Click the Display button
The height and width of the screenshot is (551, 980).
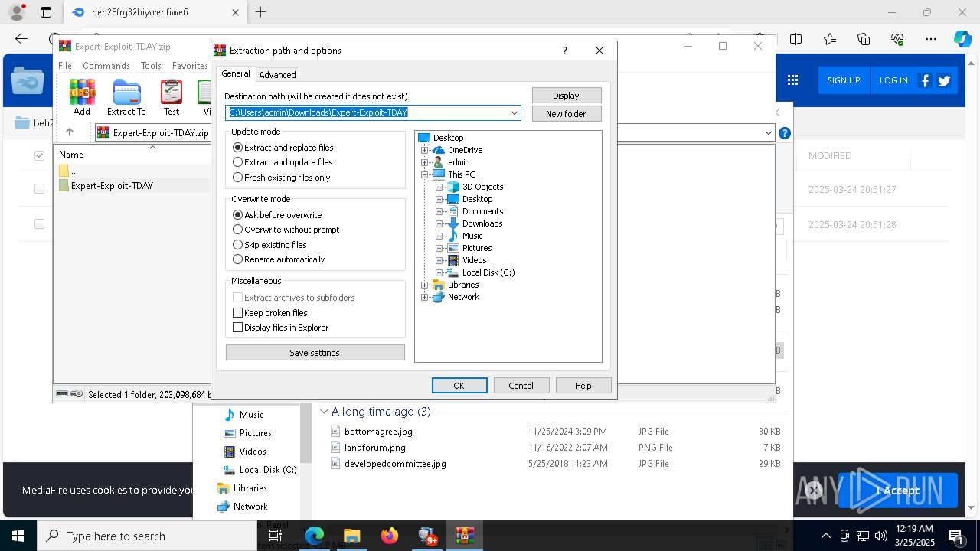point(567,96)
